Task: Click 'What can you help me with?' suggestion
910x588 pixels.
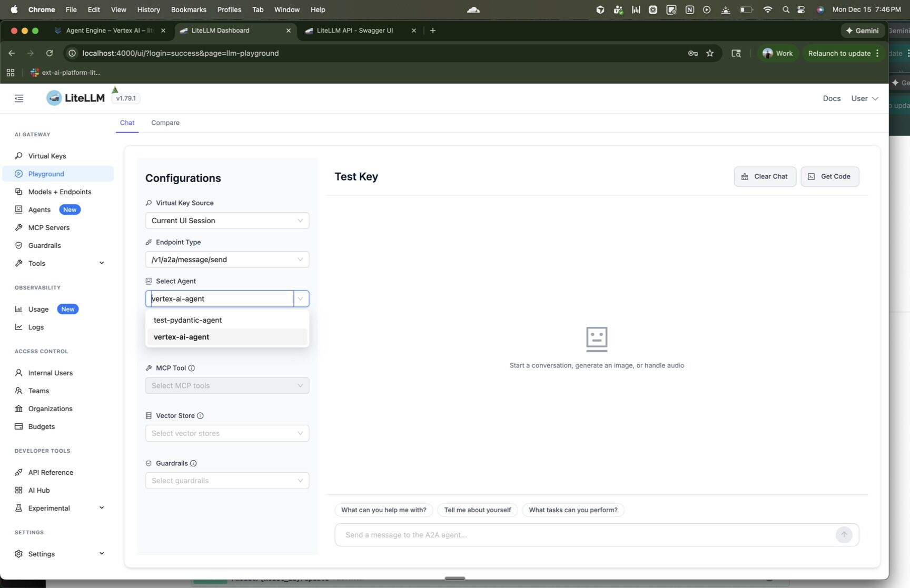Action: [384, 510]
